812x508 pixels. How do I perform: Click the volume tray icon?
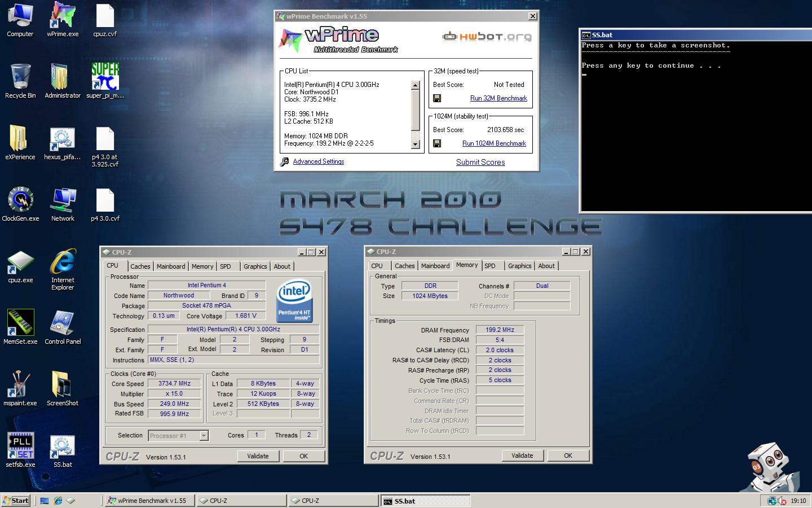[782, 501]
